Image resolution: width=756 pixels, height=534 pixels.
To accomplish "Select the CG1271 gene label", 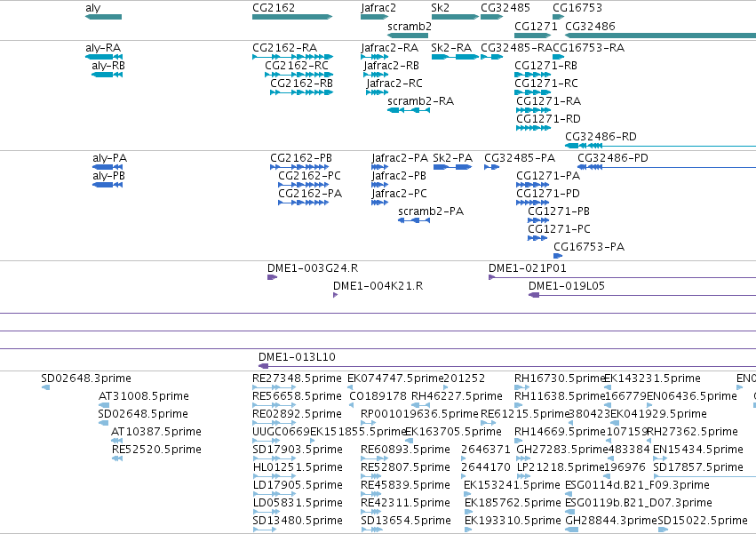I will click(536, 27).
